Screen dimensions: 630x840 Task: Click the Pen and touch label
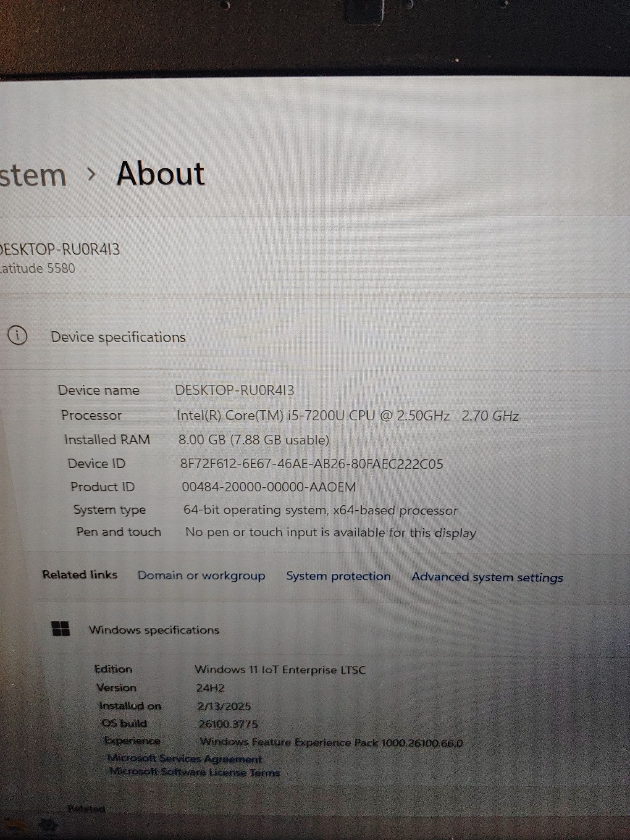tap(119, 532)
